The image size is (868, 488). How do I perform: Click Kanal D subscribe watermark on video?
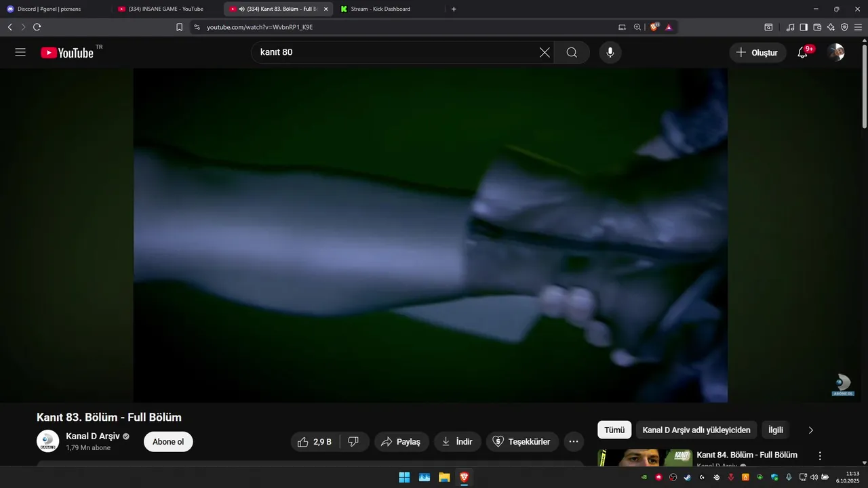(843, 384)
